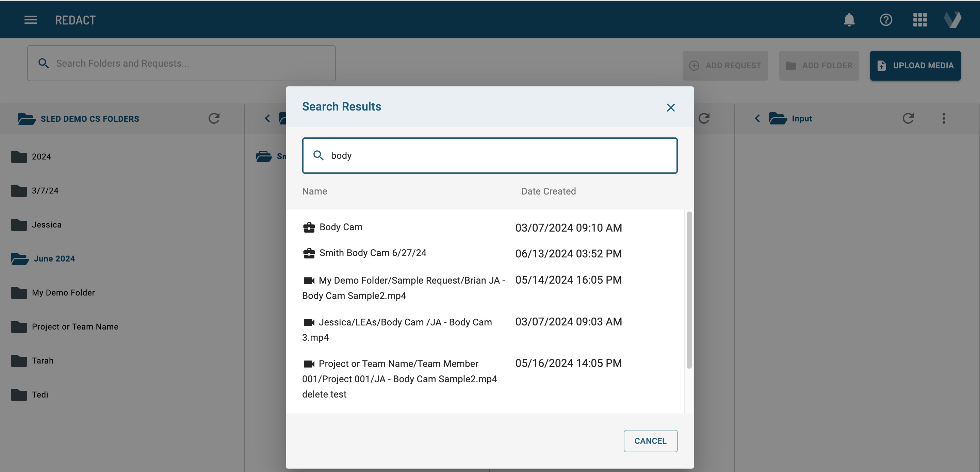Image resolution: width=980 pixels, height=472 pixels.
Task: Close the Search Results dialog
Action: pyautogui.click(x=670, y=108)
